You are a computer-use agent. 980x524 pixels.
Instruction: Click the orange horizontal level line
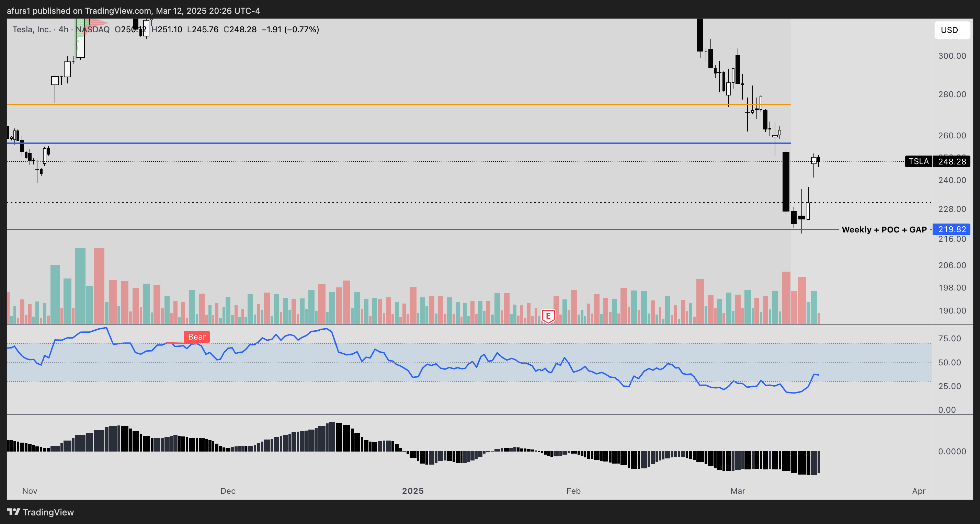tap(399, 104)
